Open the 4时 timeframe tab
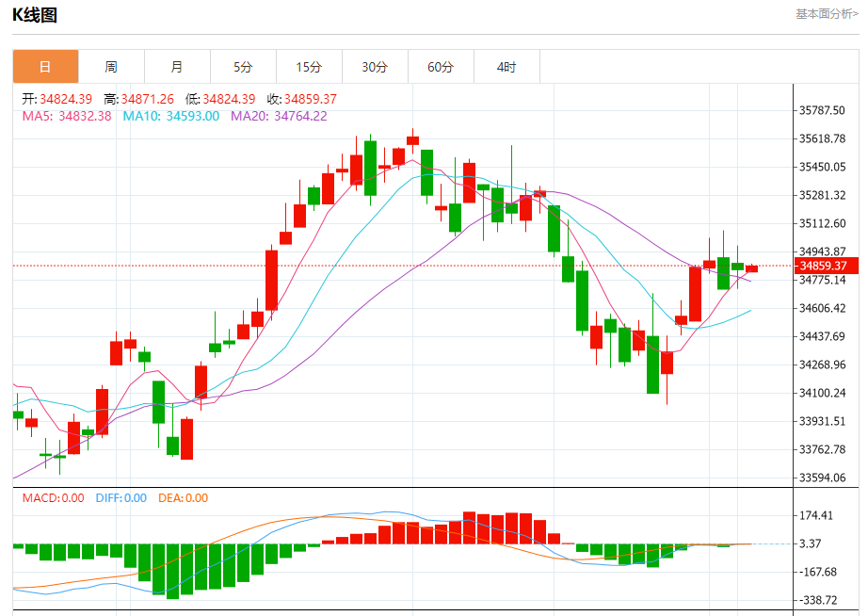This screenshot has width=868, height=616. click(506, 67)
